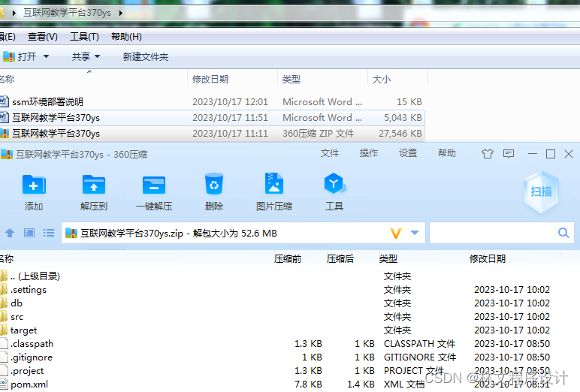The image size is (580, 392).
Task: Click the search magnifier icon
Action: [x=563, y=234]
